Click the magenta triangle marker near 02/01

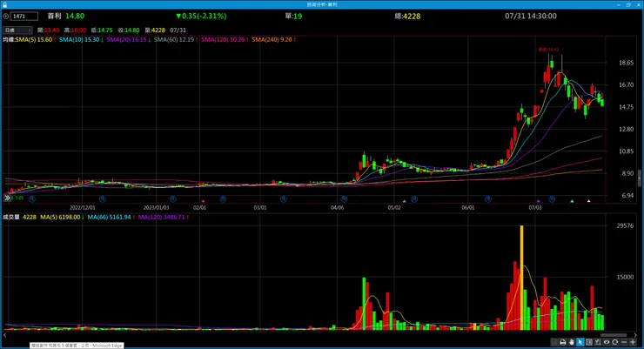tap(203, 201)
